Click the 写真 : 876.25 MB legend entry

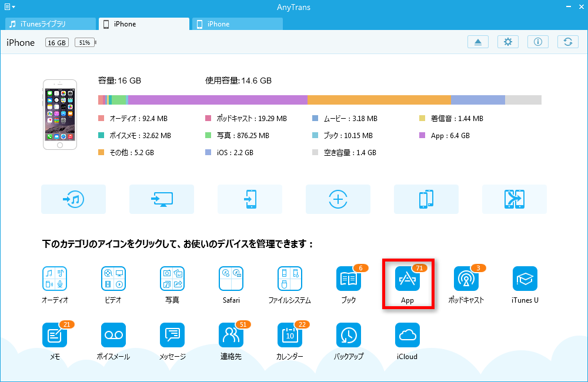[x=238, y=135]
